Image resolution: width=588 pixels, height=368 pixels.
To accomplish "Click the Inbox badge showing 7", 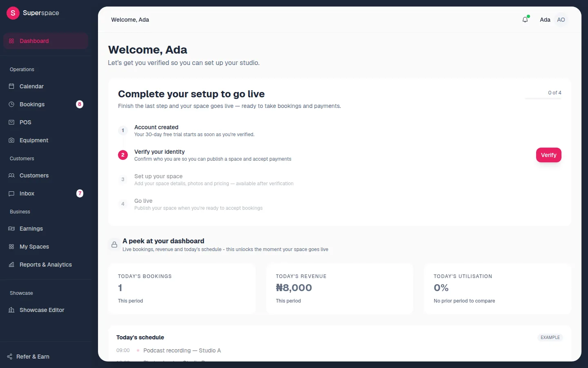I will 80,193.
